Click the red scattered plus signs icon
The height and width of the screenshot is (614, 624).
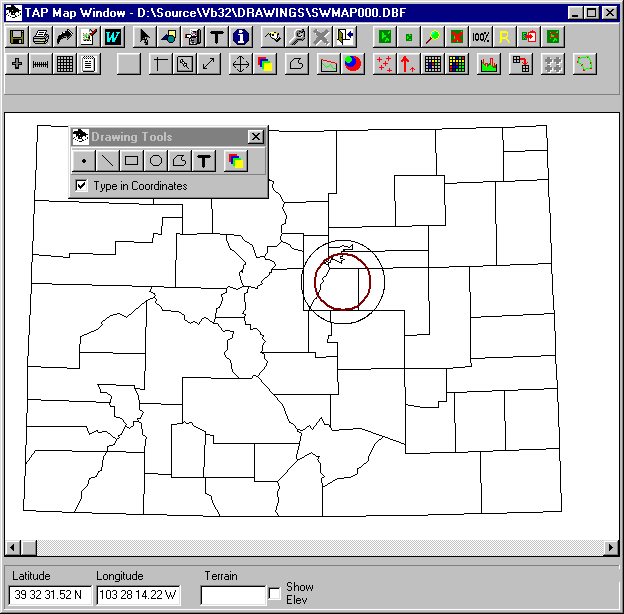(x=385, y=64)
